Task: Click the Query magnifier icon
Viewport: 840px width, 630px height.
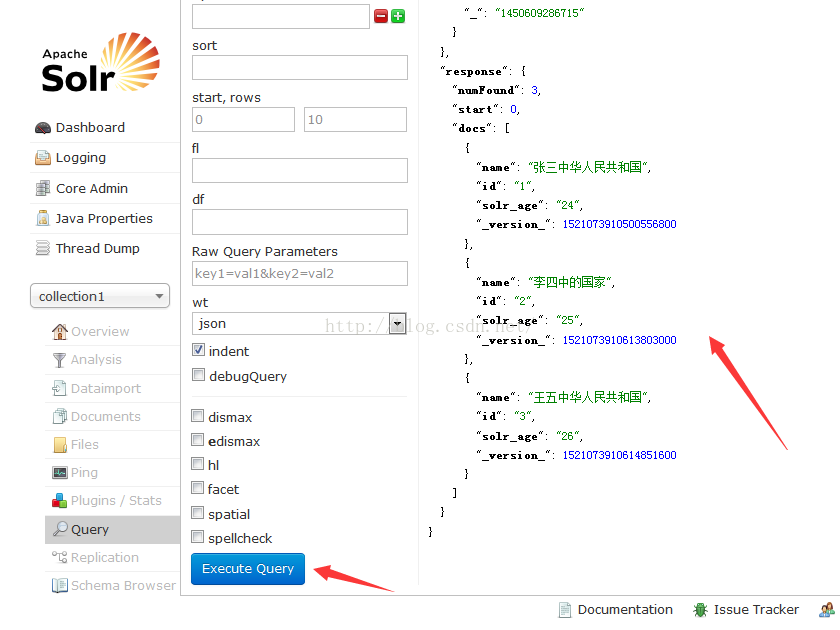Action: pos(60,529)
